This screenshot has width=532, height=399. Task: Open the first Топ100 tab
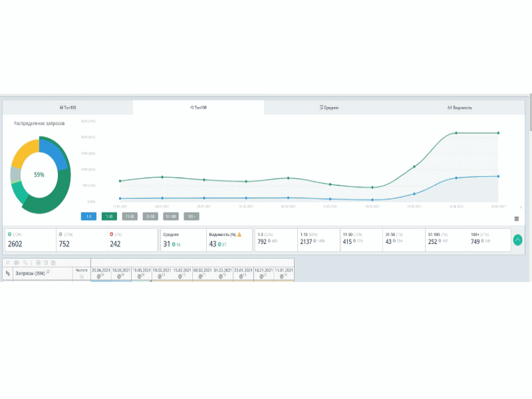[x=68, y=108]
